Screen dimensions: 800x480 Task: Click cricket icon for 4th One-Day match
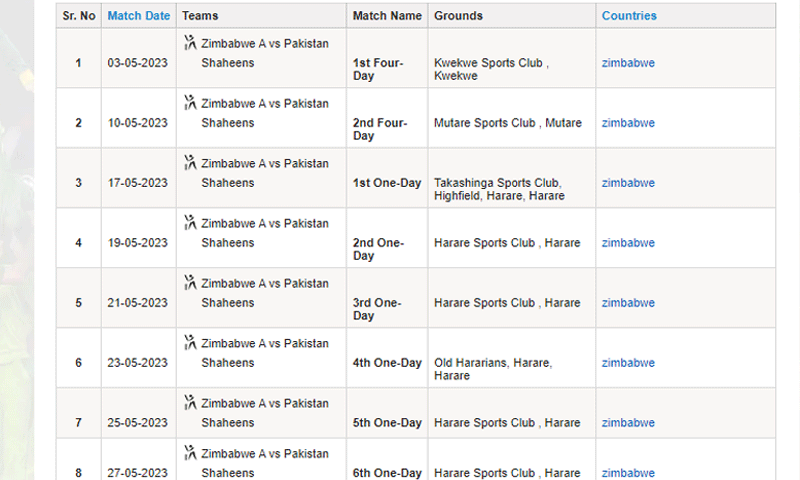[190, 342]
